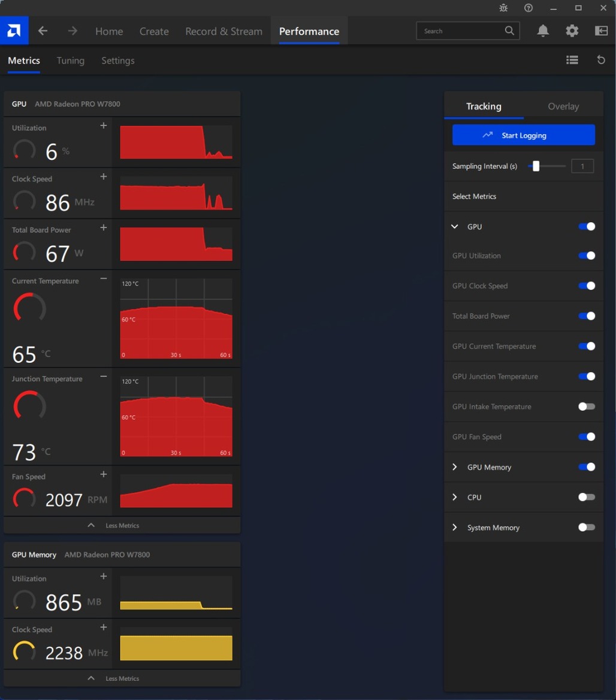Collapse Junction Temperature graph with minus
This screenshot has width=616, height=700.
pyautogui.click(x=104, y=376)
